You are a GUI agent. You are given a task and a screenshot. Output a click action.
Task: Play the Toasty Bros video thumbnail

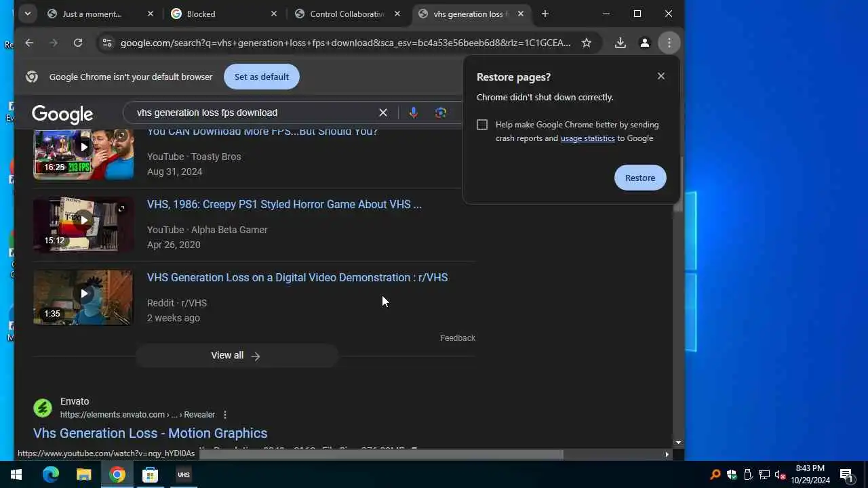pos(83,154)
